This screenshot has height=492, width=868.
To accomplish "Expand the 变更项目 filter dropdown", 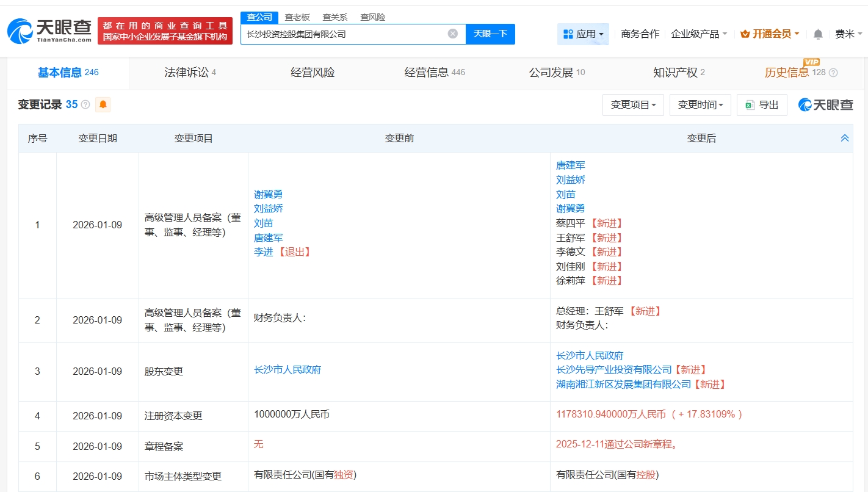I will tap(633, 105).
